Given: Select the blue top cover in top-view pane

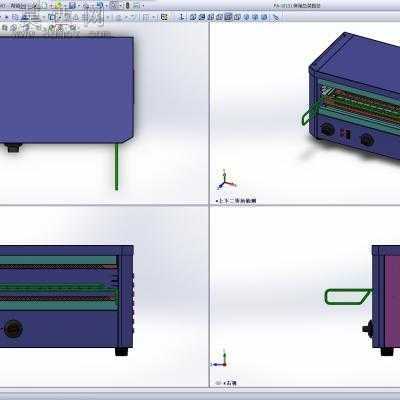Looking at the screenshot, I should point(67,90).
